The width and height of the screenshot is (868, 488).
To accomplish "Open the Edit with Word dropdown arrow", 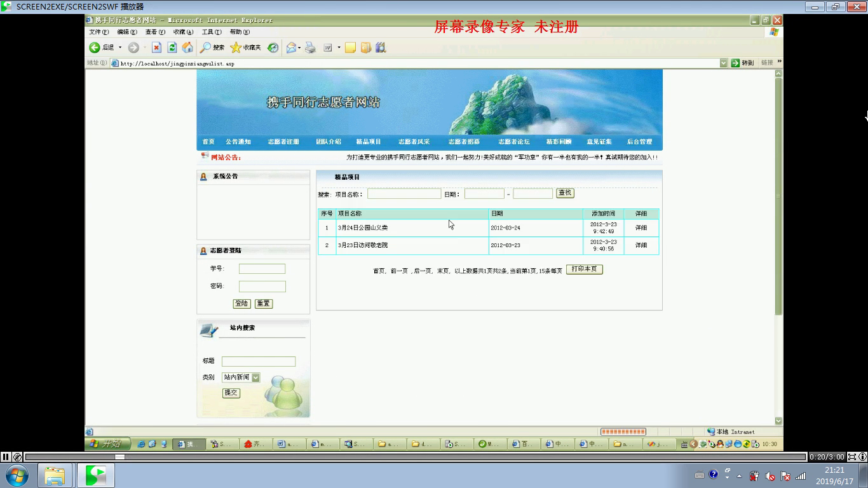I will [339, 48].
